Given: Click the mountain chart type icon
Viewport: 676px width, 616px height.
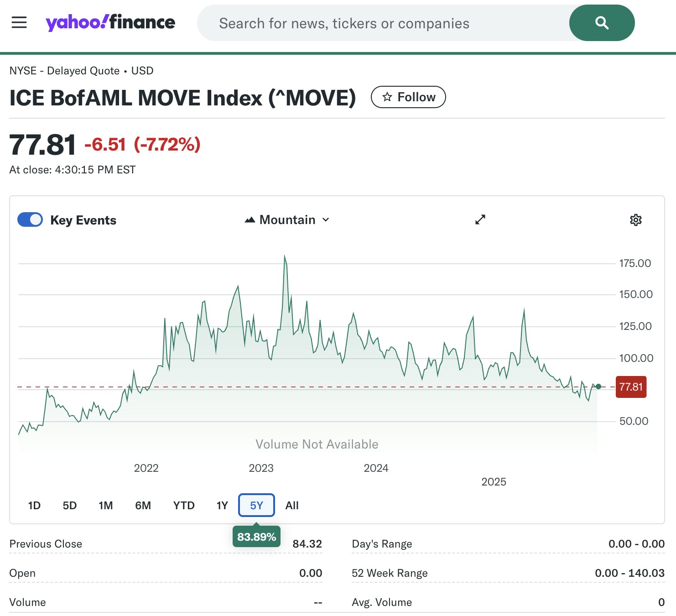Looking at the screenshot, I should 250,220.
